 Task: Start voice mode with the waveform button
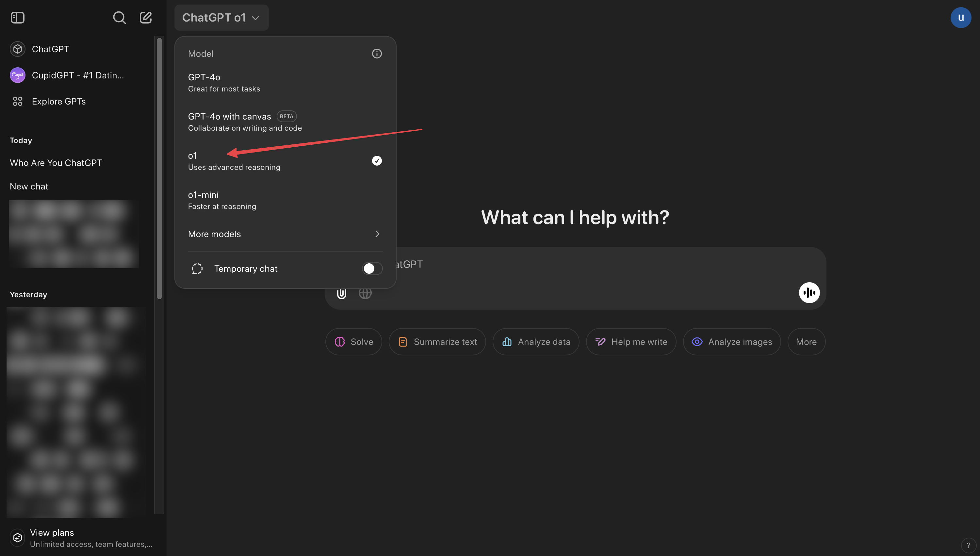click(809, 292)
